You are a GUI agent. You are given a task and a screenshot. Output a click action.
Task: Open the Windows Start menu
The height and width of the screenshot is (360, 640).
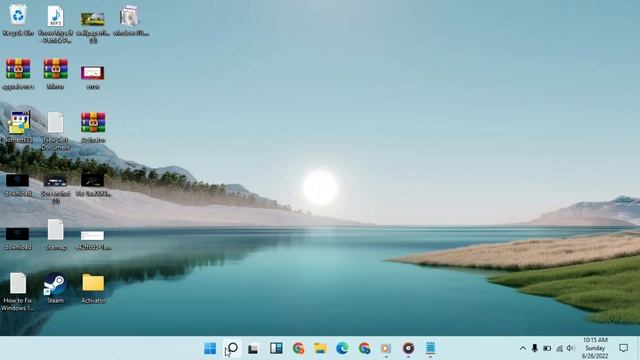(210, 348)
